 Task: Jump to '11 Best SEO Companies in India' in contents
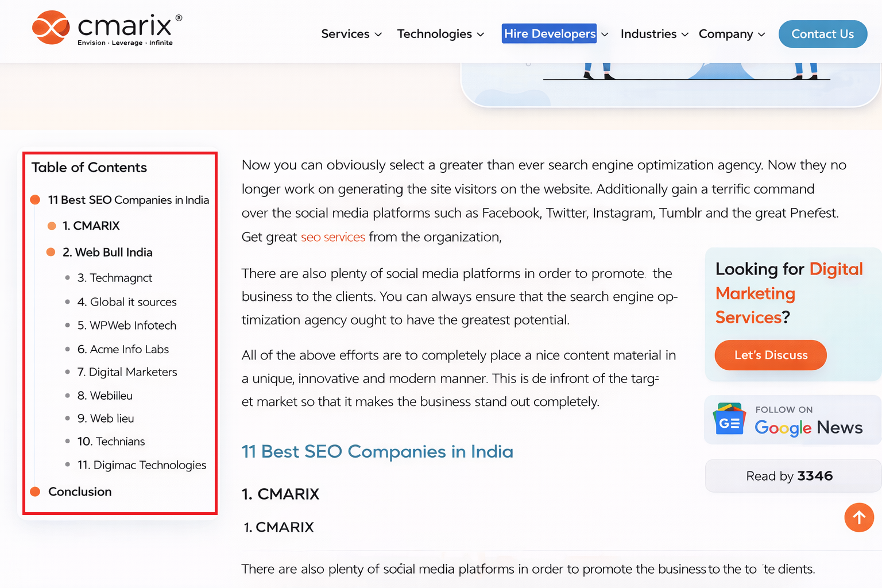[129, 200]
